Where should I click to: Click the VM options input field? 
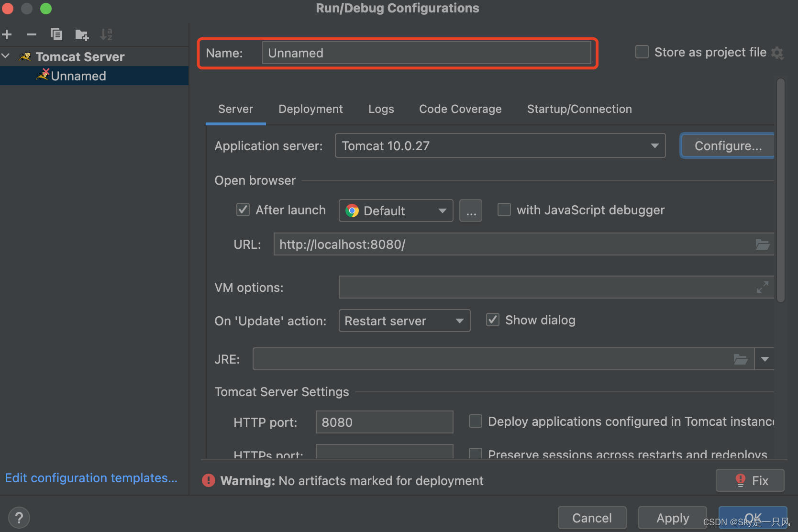pyautogui.click(x=556, y=287)
